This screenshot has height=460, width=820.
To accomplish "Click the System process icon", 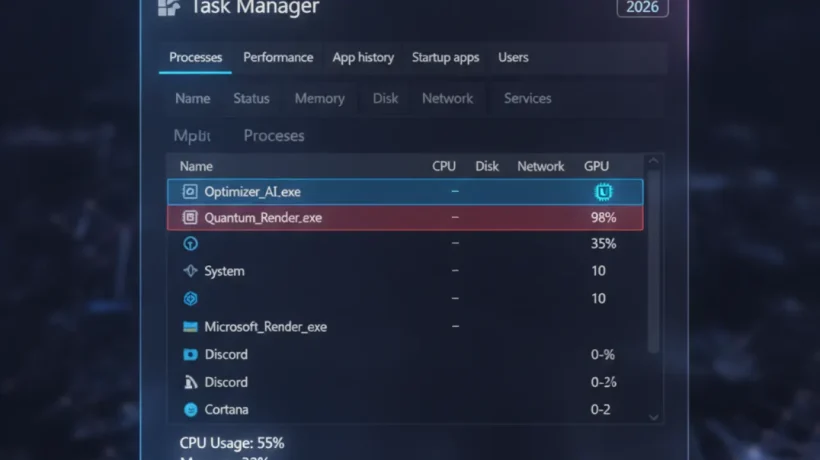I will (190, 271).
